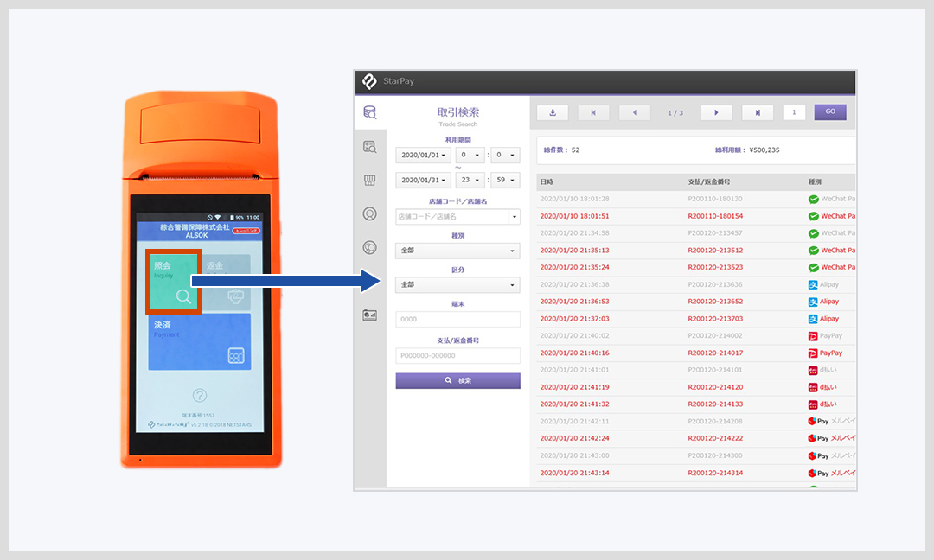Screen dimensions: 934x560
Task: Click PayPay icon in row P200120-214002
Action: click(x=813, y=336)
